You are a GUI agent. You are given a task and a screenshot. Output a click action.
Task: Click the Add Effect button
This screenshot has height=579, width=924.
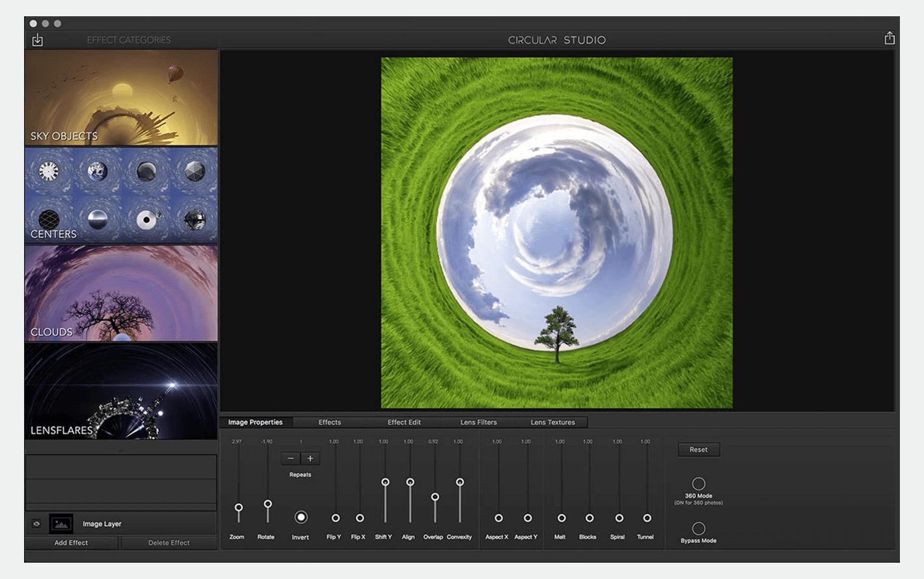coord(71,543)
